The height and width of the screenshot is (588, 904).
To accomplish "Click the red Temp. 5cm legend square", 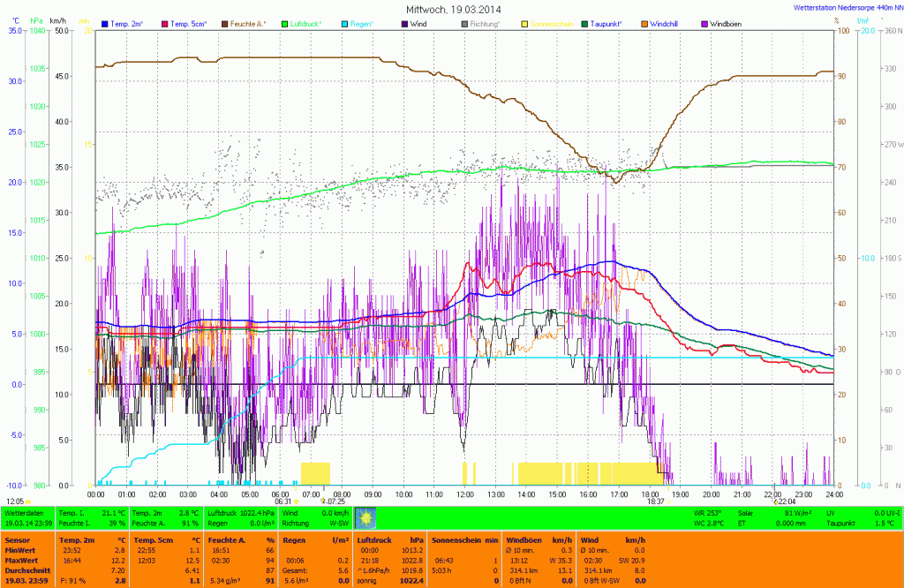I will (164, 22).
